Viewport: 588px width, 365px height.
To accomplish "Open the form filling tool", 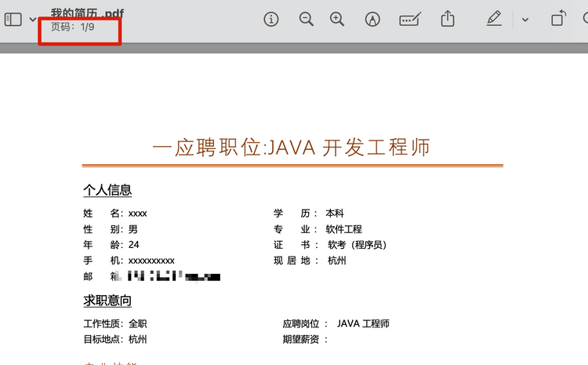I will (410, 19).
